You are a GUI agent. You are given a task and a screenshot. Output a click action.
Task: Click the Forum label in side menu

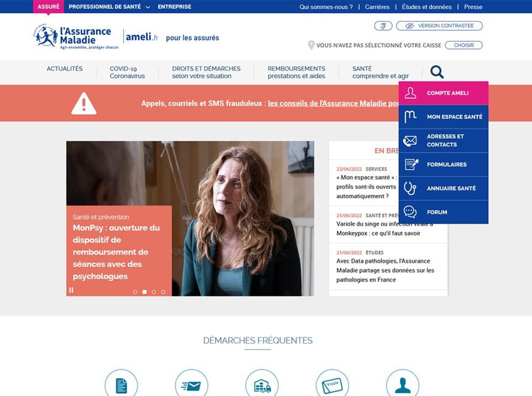437,212
